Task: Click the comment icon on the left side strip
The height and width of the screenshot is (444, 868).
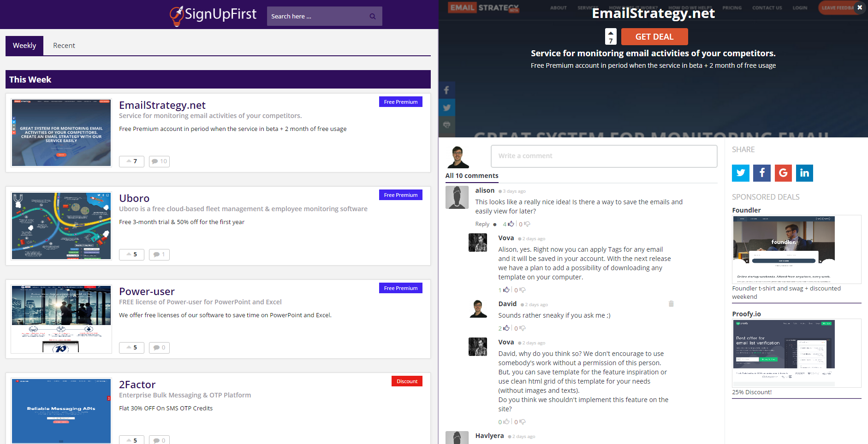Action: [x=446, y=125]
